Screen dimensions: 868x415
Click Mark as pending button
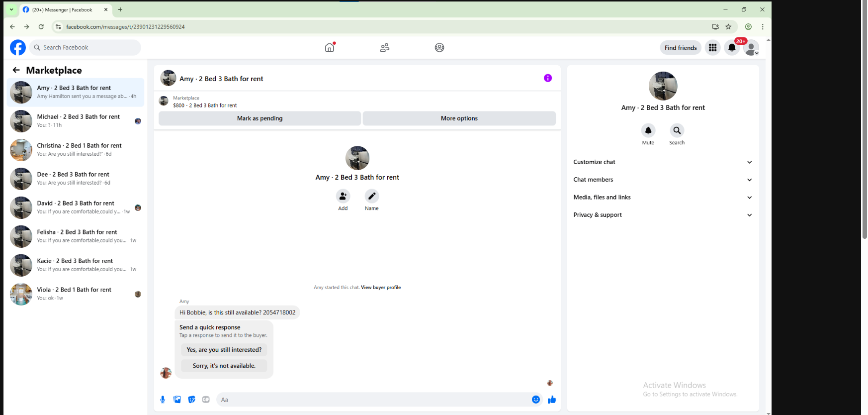pos(260,118)
